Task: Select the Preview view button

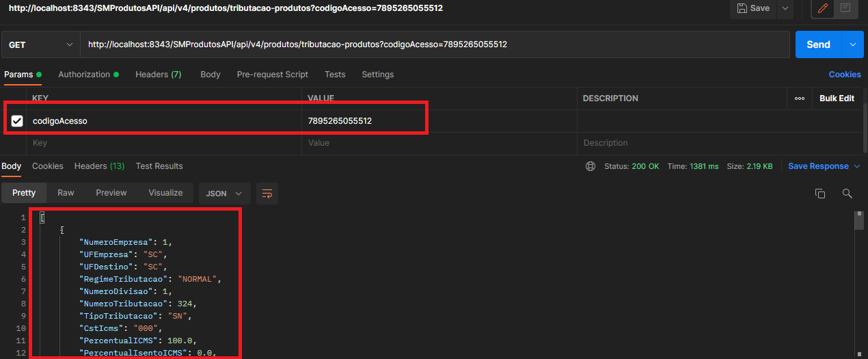Action: coord(111,193)
